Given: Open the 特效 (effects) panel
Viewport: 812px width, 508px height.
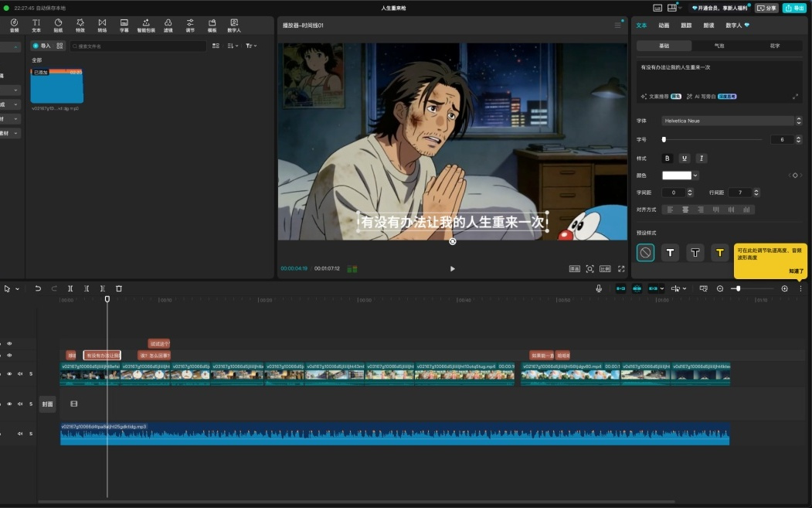Looking at the screenshot, I should [x=80, y=26].
